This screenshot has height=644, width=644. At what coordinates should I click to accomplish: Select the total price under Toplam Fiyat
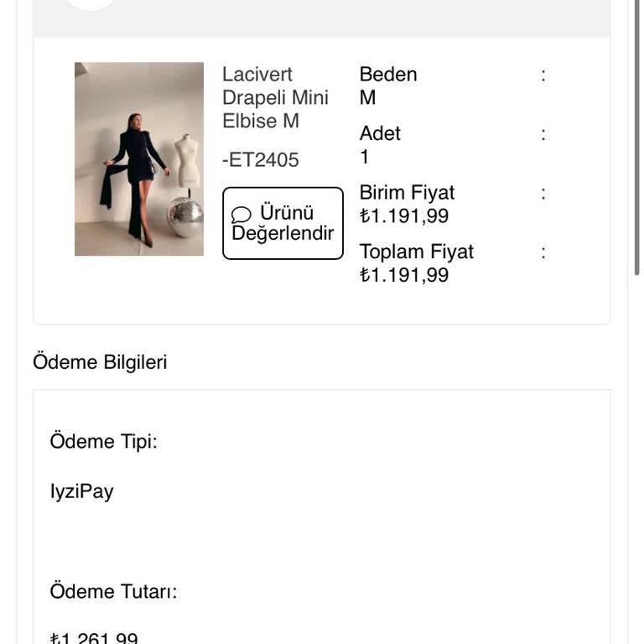tap(404, 275)
